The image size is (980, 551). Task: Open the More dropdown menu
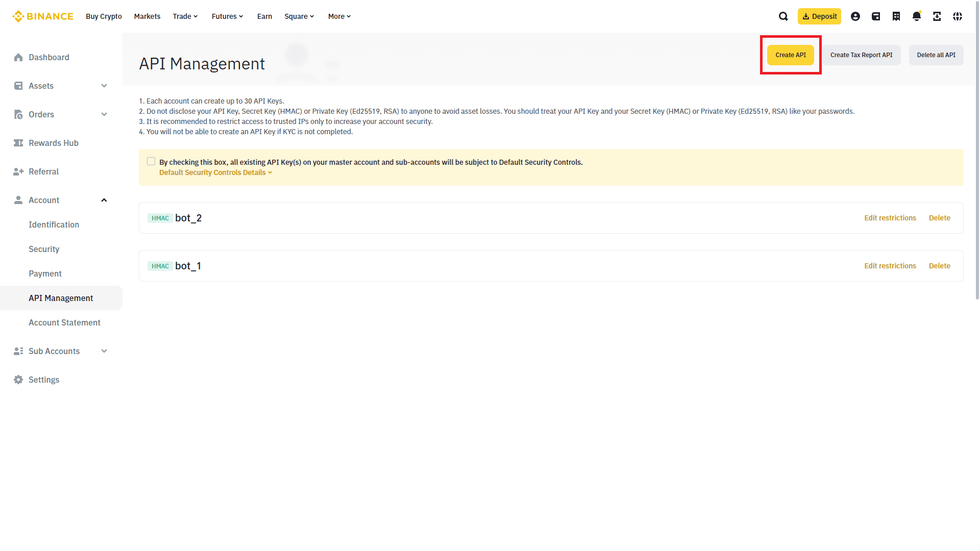coord(339,16)
